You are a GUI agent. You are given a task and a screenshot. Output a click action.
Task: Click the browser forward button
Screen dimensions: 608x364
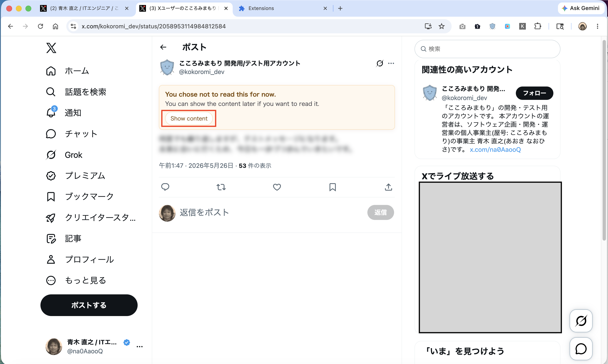point(25,26)
